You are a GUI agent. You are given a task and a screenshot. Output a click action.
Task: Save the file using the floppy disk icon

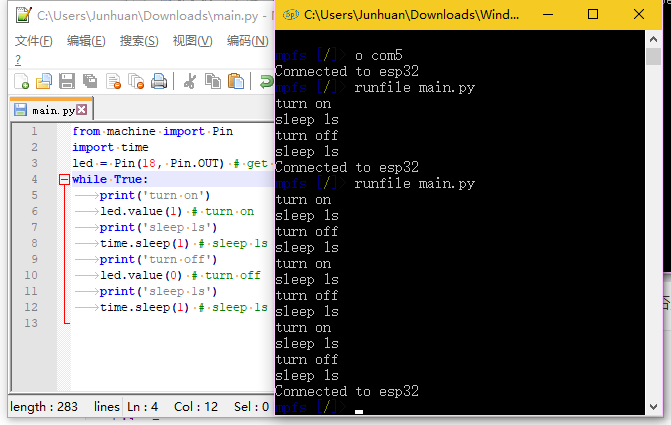tap(67, 81)
